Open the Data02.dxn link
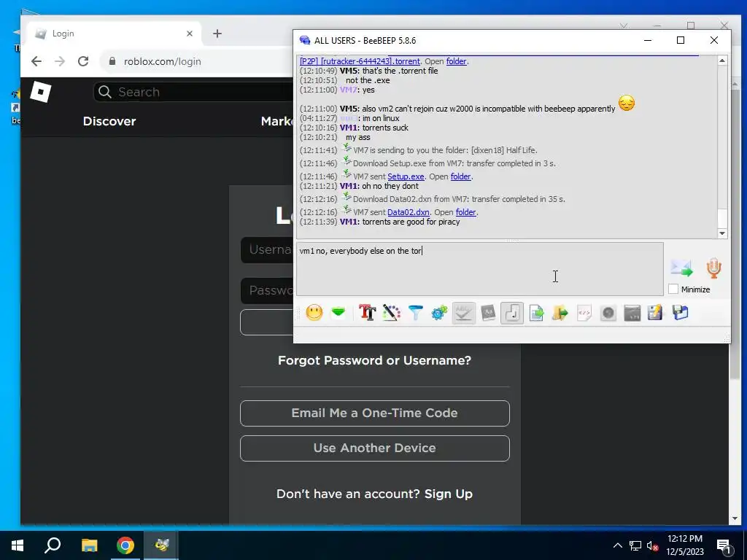The image size is (747, 560). pos(409,212)
